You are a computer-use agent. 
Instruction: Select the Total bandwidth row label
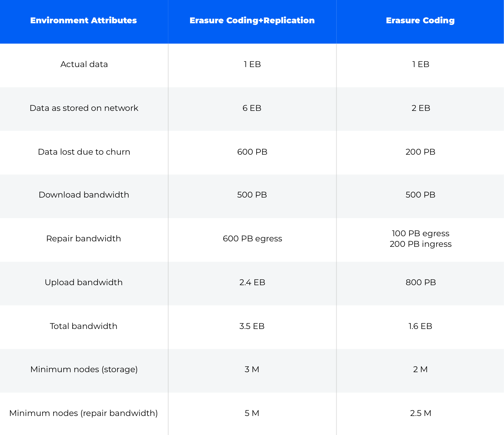(x=84, y=326)
